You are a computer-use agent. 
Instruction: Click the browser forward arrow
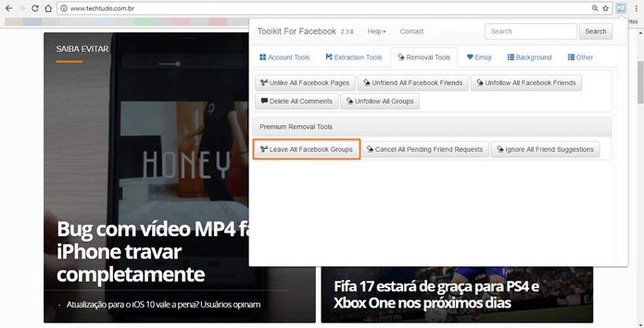(22, 9)
